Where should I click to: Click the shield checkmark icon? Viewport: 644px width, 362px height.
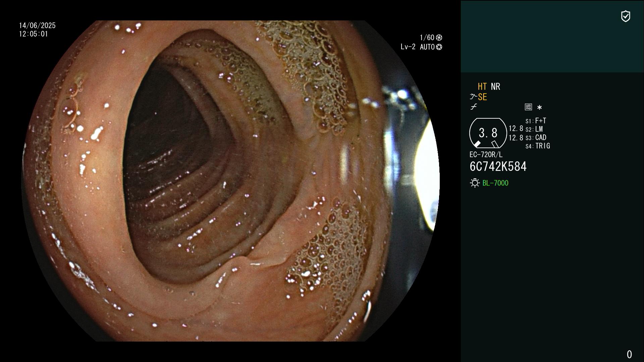pos(626,16)
